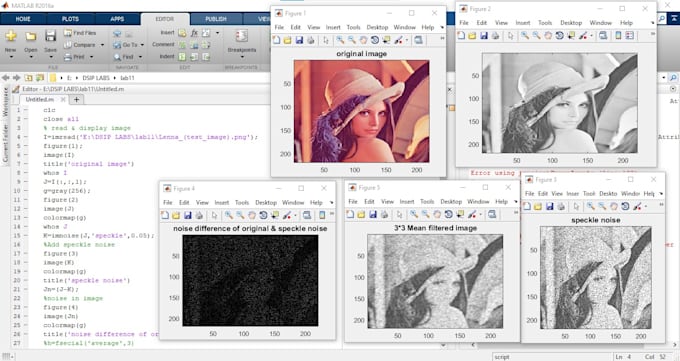
Task: Expand the menu overflow arrow in Figure 4 menubar
Action: 331,203
